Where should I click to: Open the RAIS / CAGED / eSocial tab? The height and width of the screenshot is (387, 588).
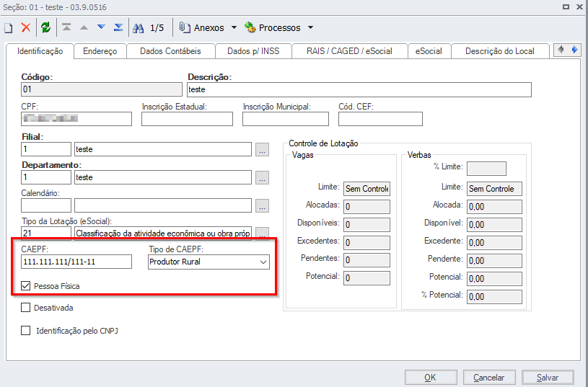[349, 51]
